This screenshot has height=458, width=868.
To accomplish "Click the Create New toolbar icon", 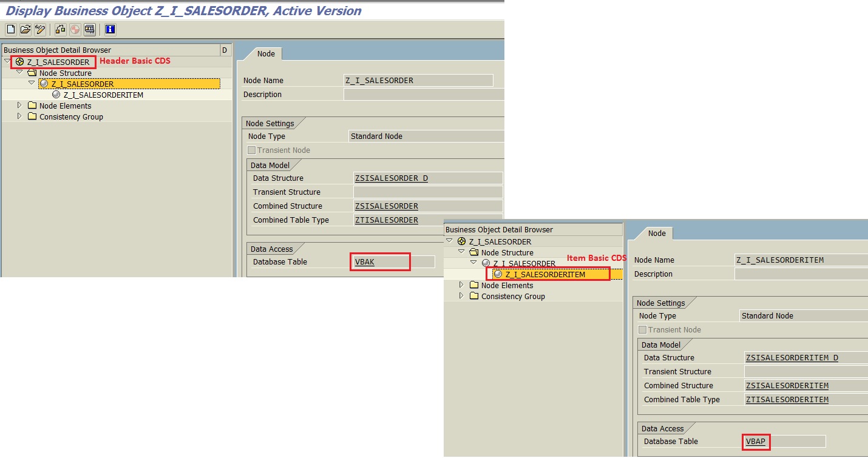I will (10, 29).
